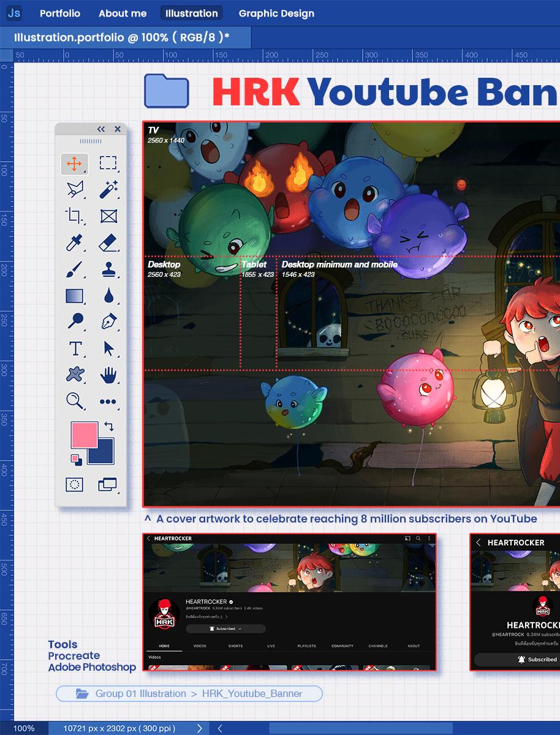Image resolution: width=560 pixels, height=735 pixels.
Task: Reset default colors mini swatch icon
Action: coord(76,459)
